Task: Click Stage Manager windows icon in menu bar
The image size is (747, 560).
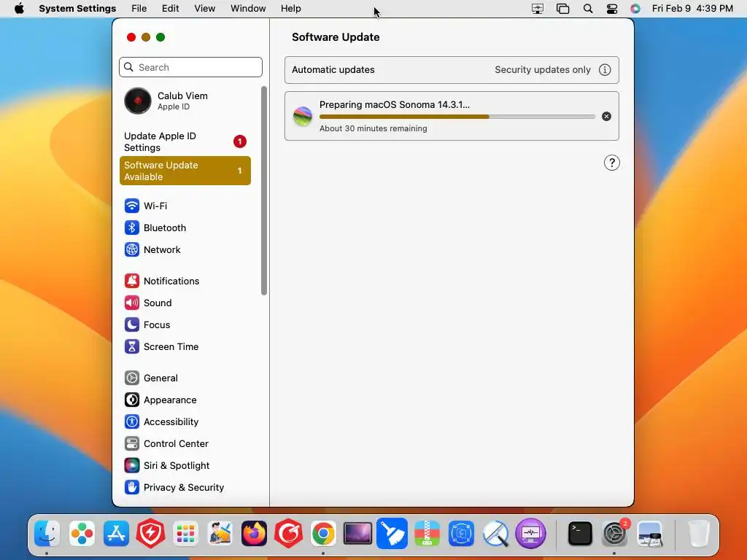Action: coord(562,9)
